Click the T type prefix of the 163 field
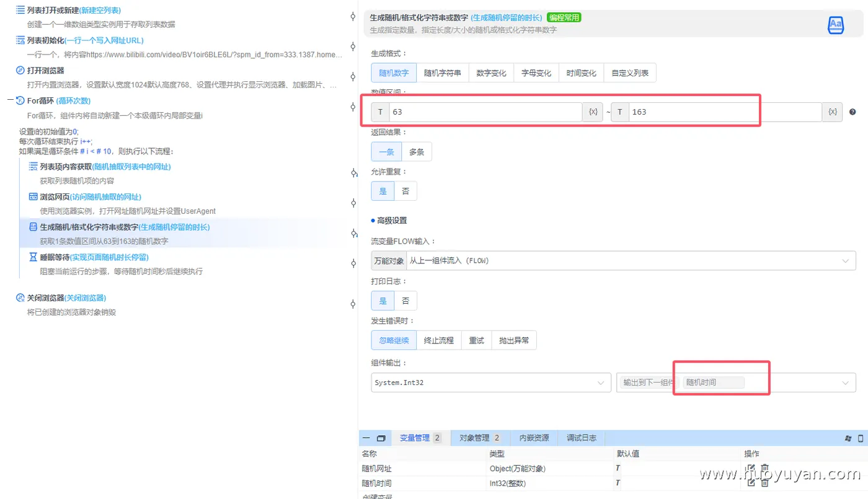 point(620,112)
